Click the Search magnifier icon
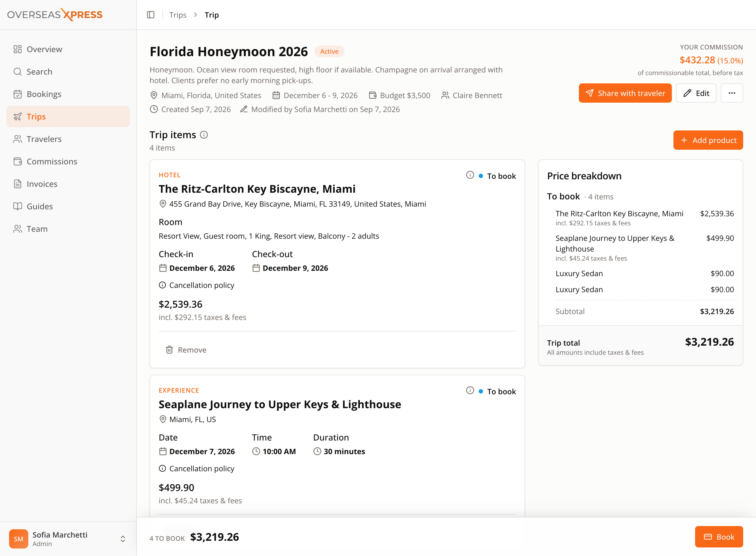Viewport: 756px width, 556px height. tap(17, 72)
